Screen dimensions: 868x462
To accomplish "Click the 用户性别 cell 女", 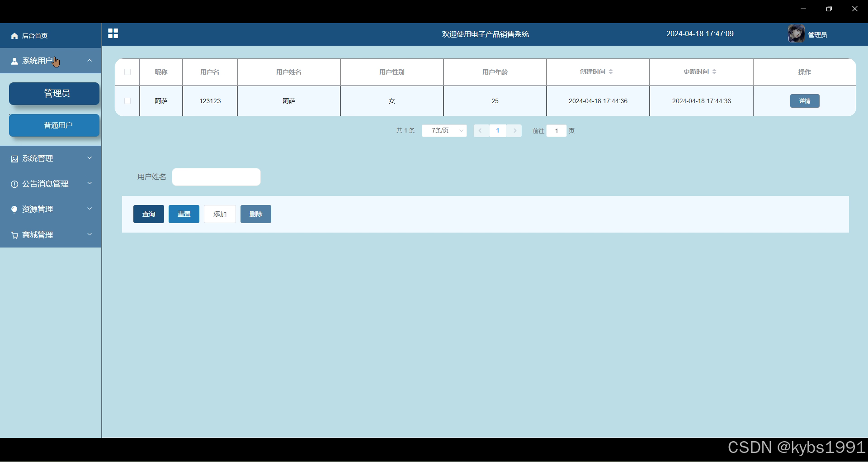I will click(x=392, y=101).
